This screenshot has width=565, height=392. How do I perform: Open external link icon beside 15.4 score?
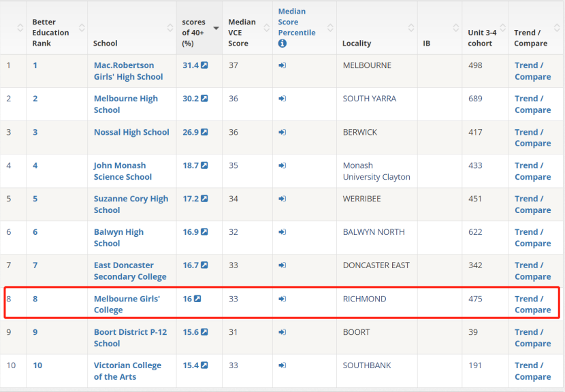[204, 365]
